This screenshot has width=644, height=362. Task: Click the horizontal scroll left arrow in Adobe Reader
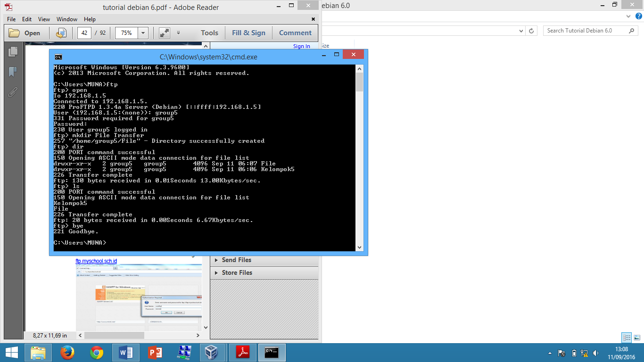tap(81, 336)
